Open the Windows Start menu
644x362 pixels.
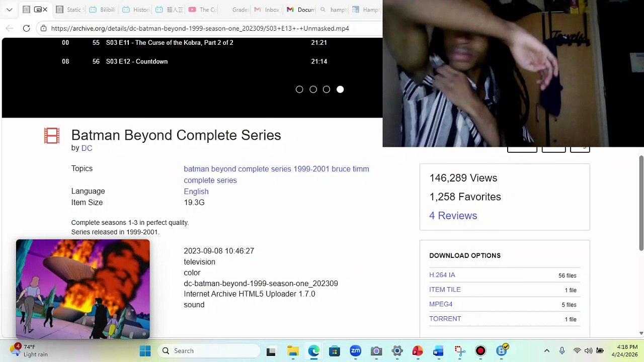(x=145, y=351)
